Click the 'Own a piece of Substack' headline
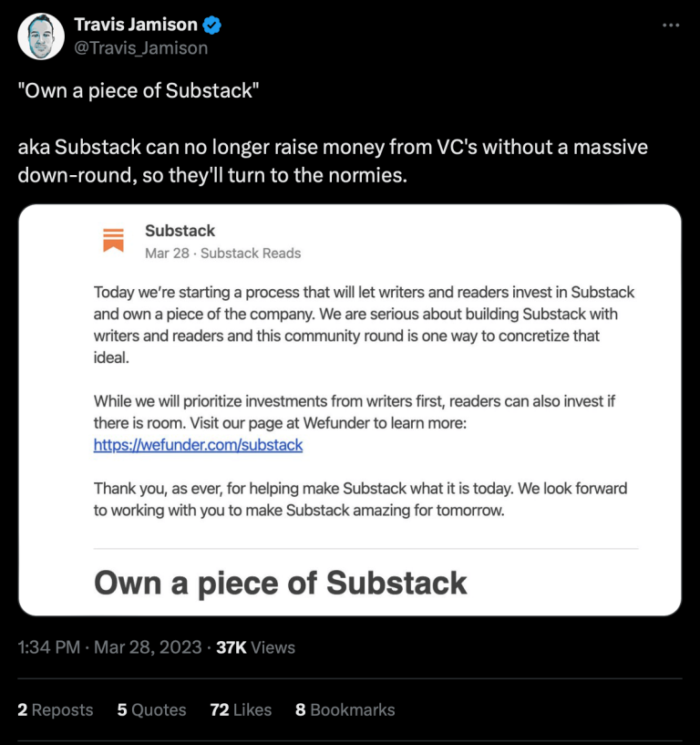 pyautogui.click(x=280, y=583)
